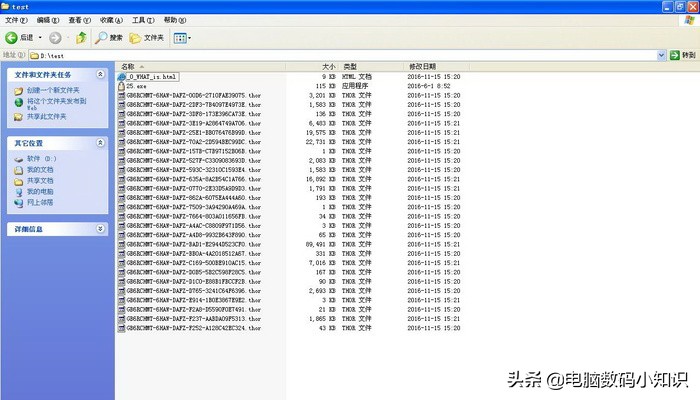This screenshot has height=400, width=700.
Task: Open 网上邻居 from other places
Action: coord(40,203)
